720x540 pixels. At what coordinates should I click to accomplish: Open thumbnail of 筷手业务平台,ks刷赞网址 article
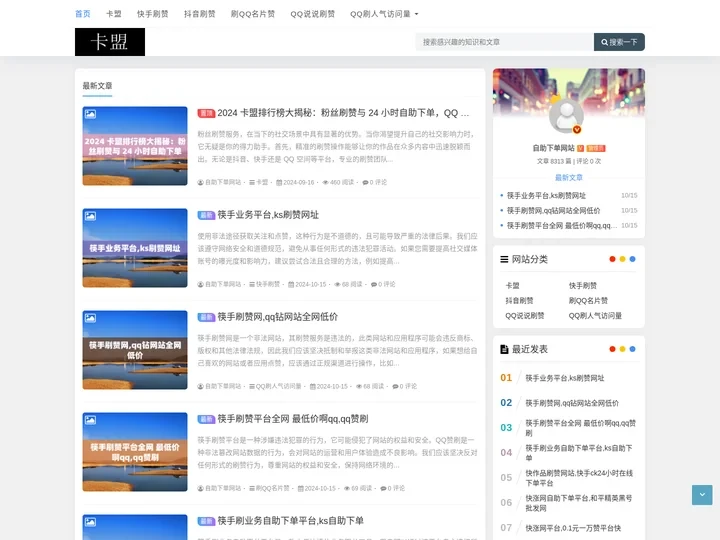click(135, 248)
